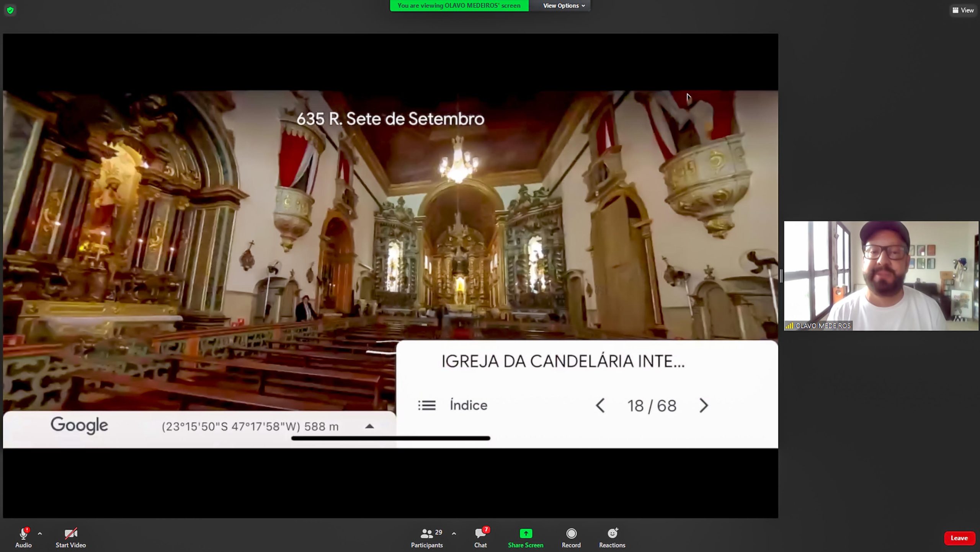The width and height of the screenshot is (980, 552).
Task: Expand audio options arrow beside Audio
Action: pos(40,533)
